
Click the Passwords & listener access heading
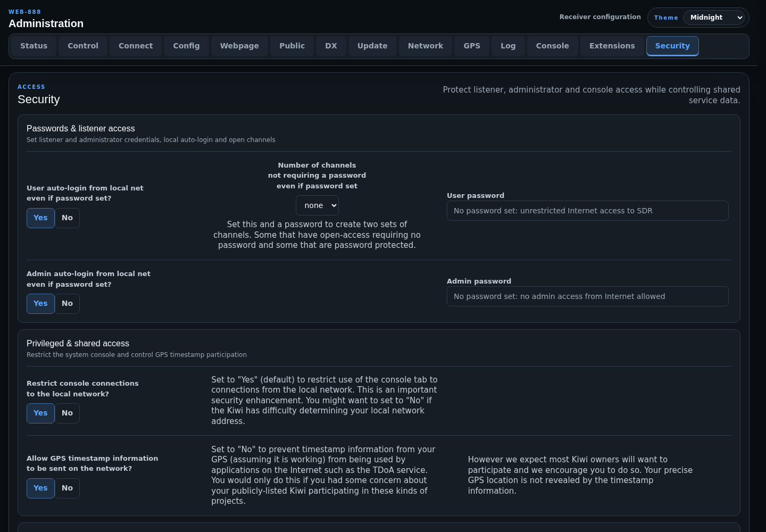[x=80, y=128]
